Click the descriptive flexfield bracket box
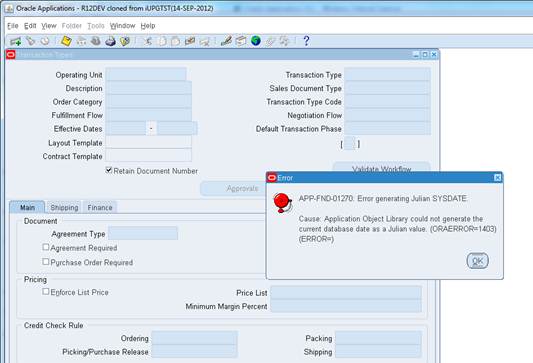The width and height of the screenshot is (533, 363). click(x=349, y=144)
